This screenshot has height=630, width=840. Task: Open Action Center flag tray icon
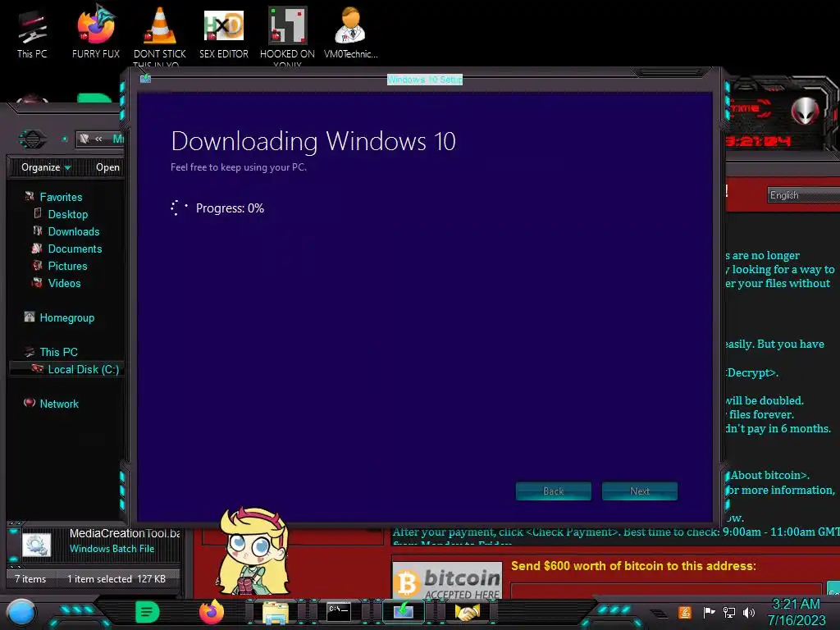710,612
